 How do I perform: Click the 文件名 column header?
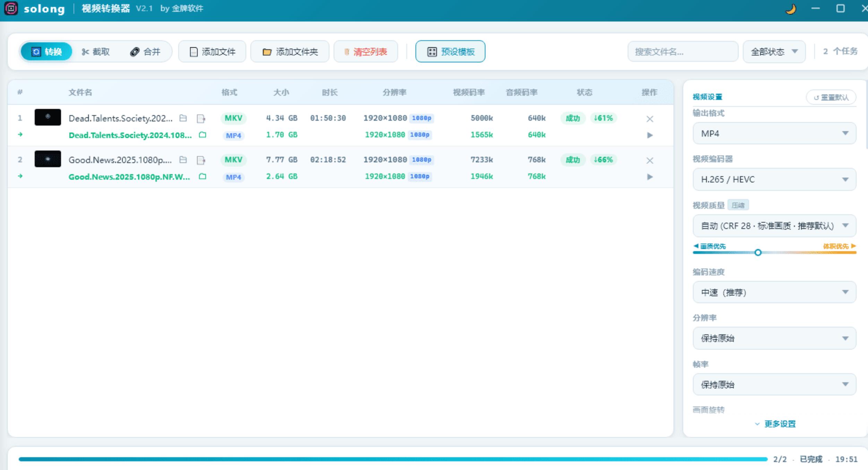[80, 92]
